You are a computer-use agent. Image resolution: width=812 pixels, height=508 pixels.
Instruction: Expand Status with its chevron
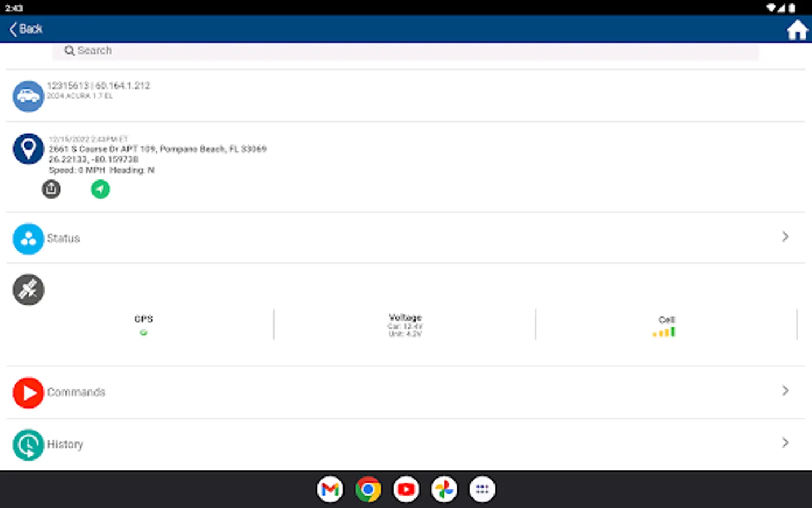pos(785,237)
